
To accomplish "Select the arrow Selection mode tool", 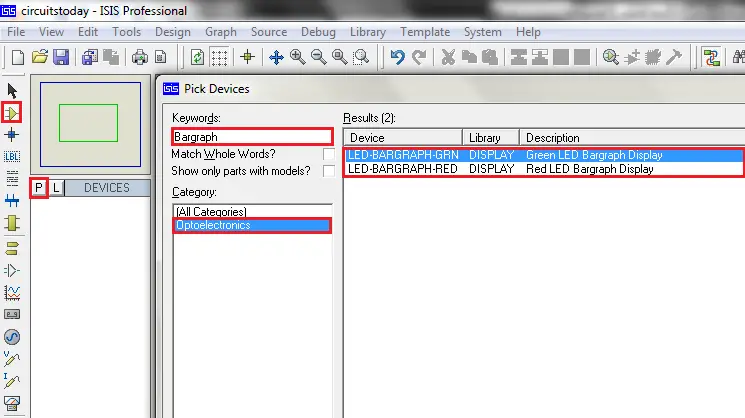I will tap(12, 91).
